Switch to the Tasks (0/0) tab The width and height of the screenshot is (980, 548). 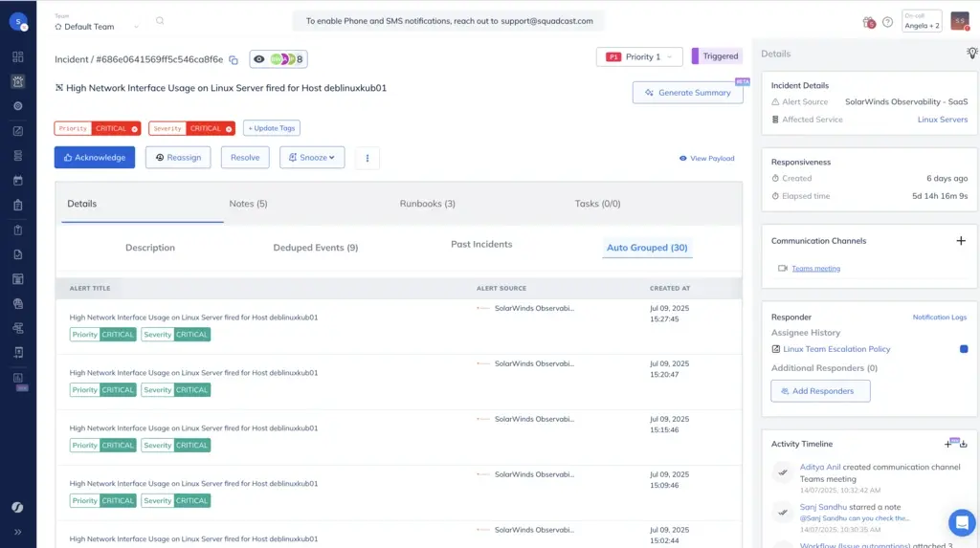(x=597, y=204)
